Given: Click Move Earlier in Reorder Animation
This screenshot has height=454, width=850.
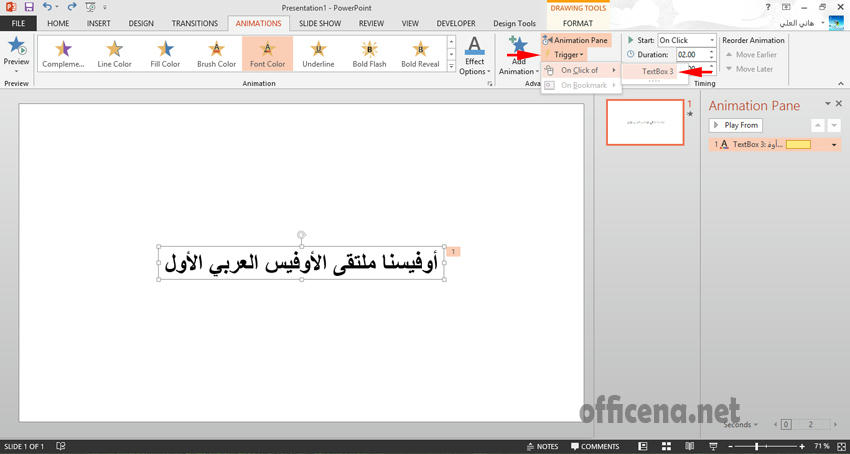Looking at the screenshot, I should (751, 55).
